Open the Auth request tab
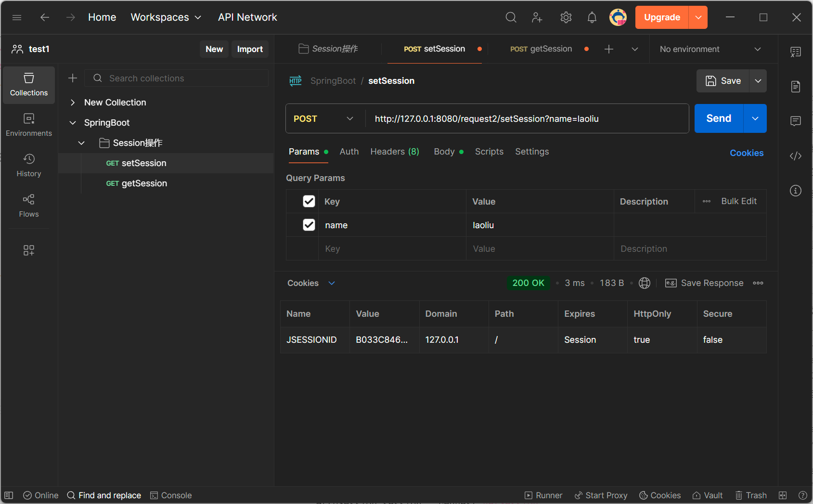 tap(349, 152)
